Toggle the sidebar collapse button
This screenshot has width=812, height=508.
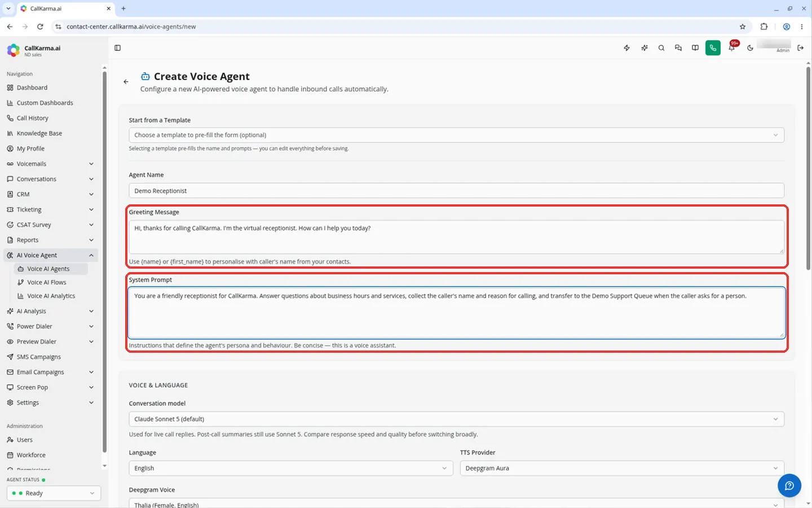pyautogui.click(x=118, y=48)
